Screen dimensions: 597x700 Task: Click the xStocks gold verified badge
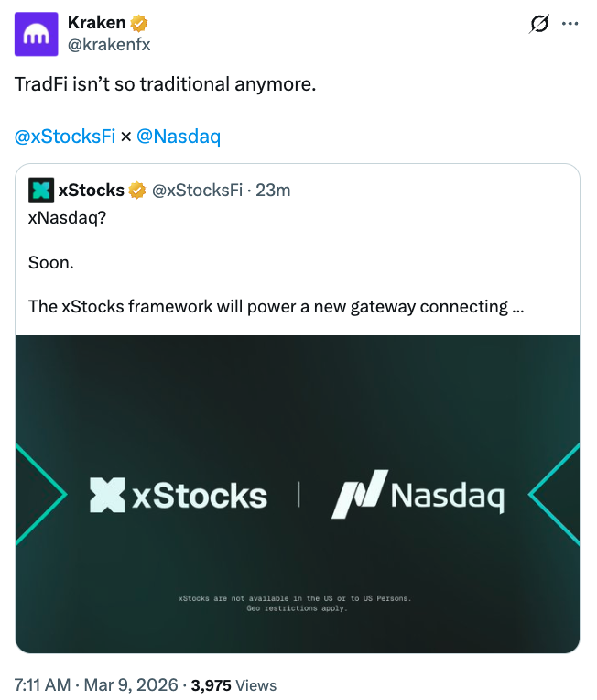click(x=137, y=190)
